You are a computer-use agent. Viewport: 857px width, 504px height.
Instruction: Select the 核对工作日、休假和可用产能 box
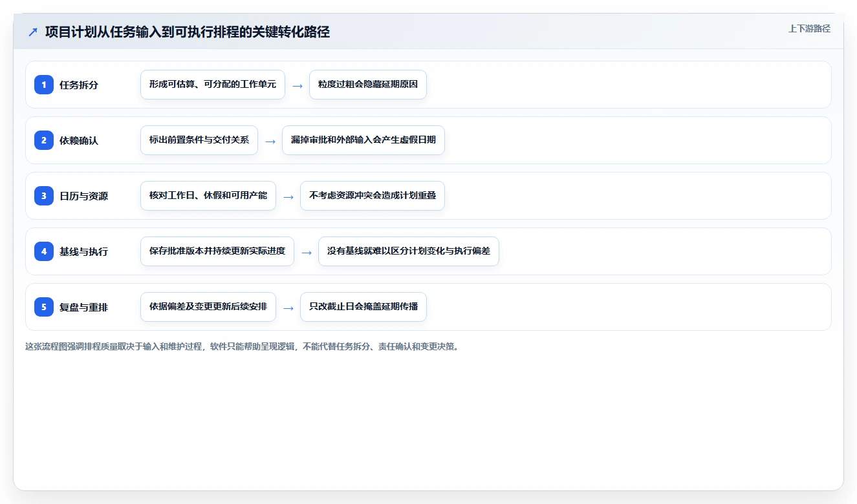[x=208, y=196]
